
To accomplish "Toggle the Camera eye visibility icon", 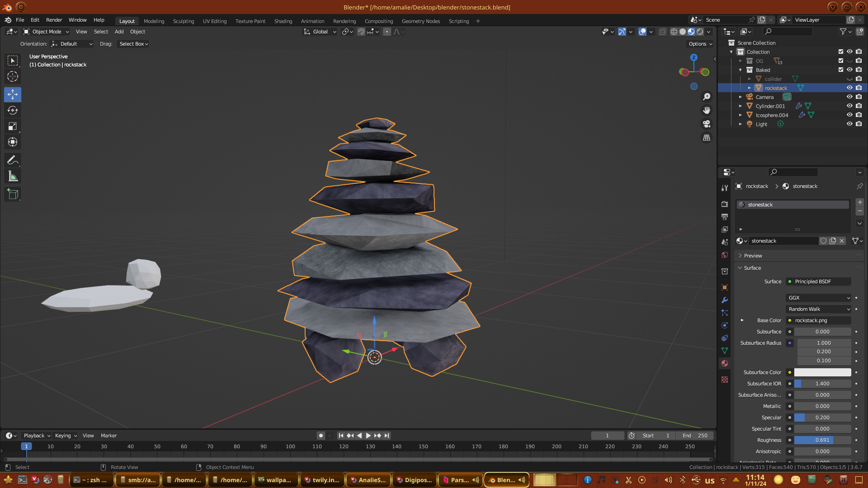I will [849, 97].
